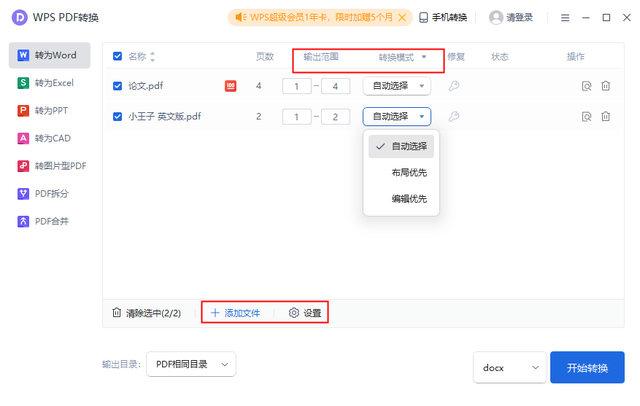Select 编辑优先 in the mode menu
Image resolution: width=640 pixels, height=406 pixels.
click(401, 199)
